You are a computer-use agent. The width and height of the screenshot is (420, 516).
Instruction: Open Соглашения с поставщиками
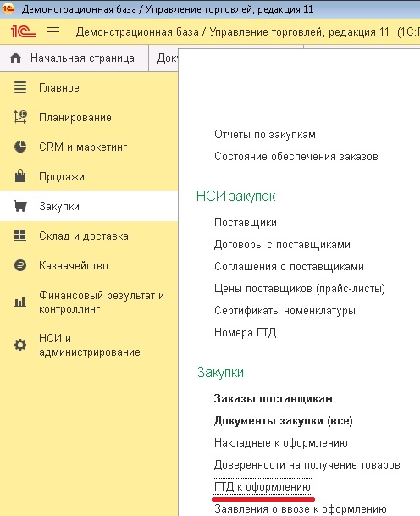[289, 267]
